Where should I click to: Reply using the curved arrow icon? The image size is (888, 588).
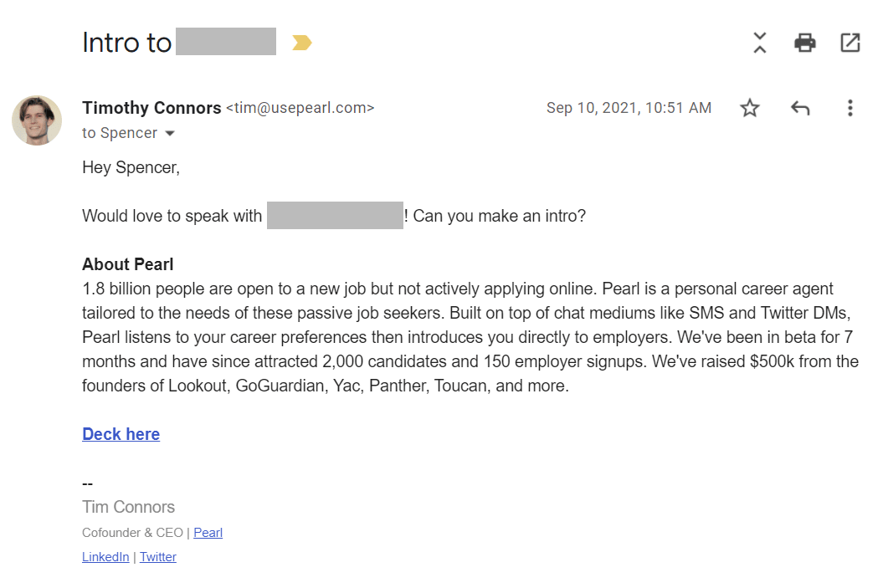point(799,108)
